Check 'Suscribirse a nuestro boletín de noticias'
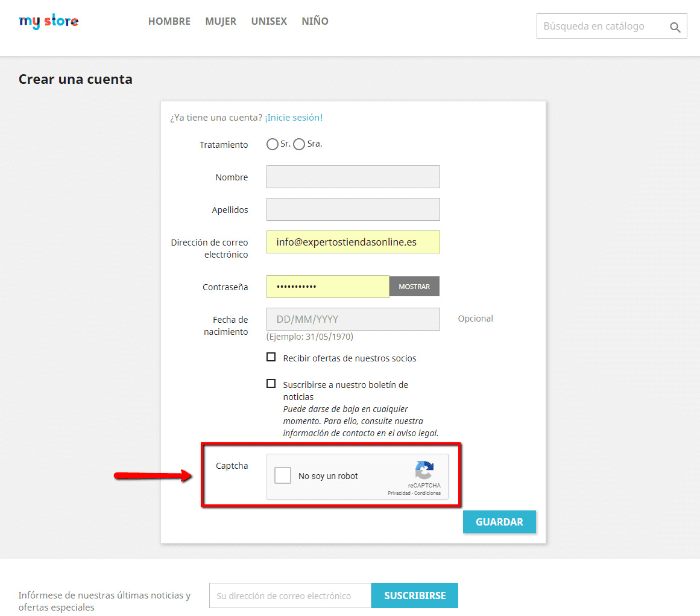Image resolution: width=700 pixels, height=616 pixels. click(x=271, y=383)
